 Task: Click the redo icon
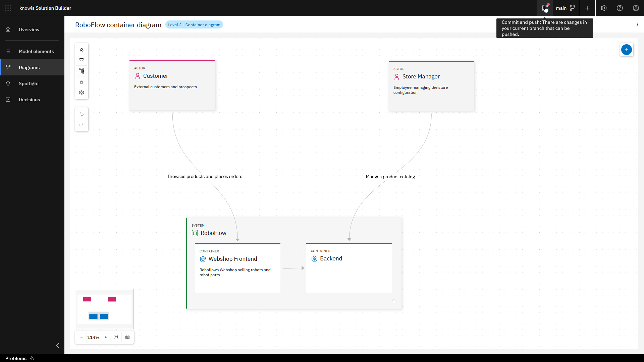point(82,125)
